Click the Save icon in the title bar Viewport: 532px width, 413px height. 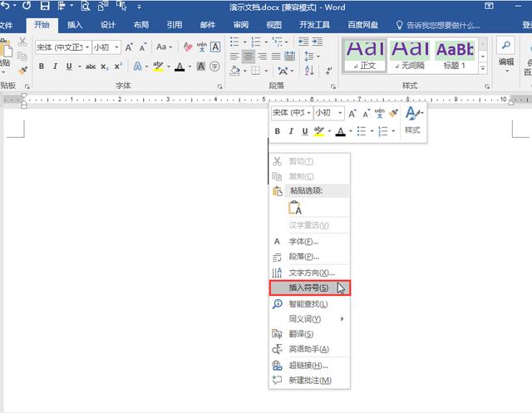pyautogui.click(x=46, y=6)
